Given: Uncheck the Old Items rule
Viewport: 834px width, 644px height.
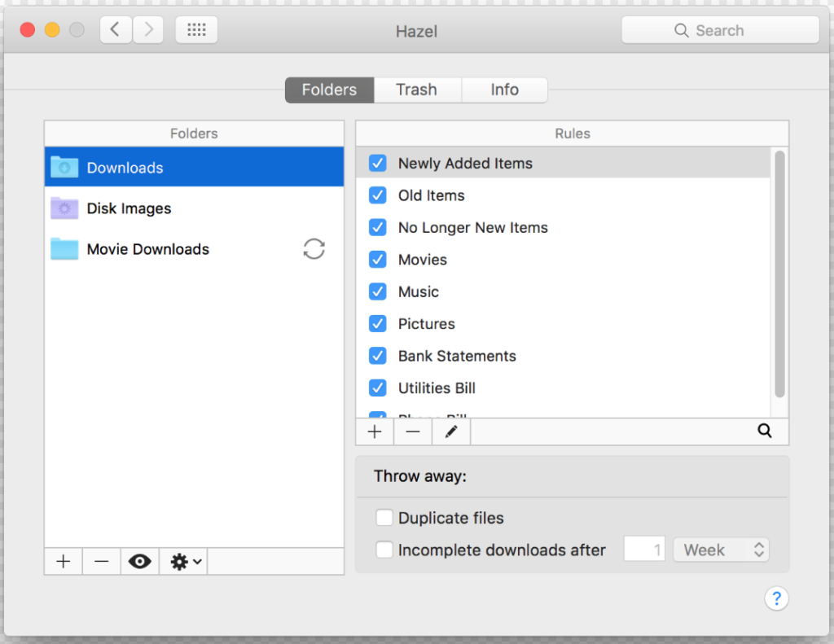Looking at the screenshot, I should pyautogui.click(x=377, y=195).
